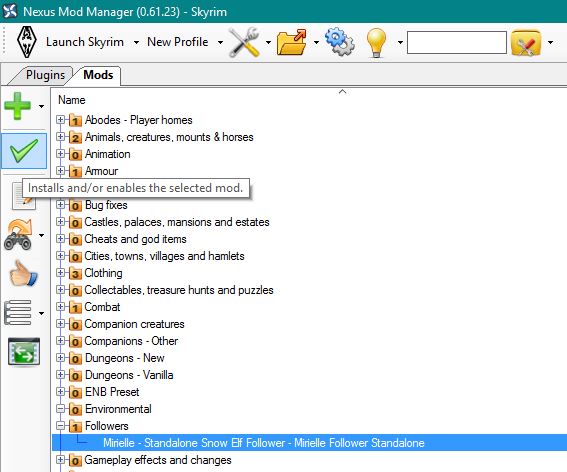
Task: Click the green arrows export window icon
Action: [24, 352]
